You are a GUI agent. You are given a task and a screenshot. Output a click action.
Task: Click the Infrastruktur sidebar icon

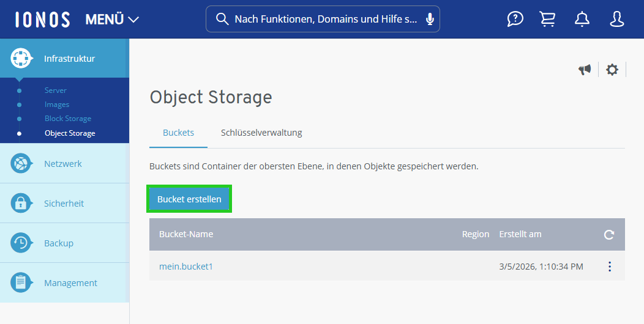pyautogui.click(x=21, y=58)
